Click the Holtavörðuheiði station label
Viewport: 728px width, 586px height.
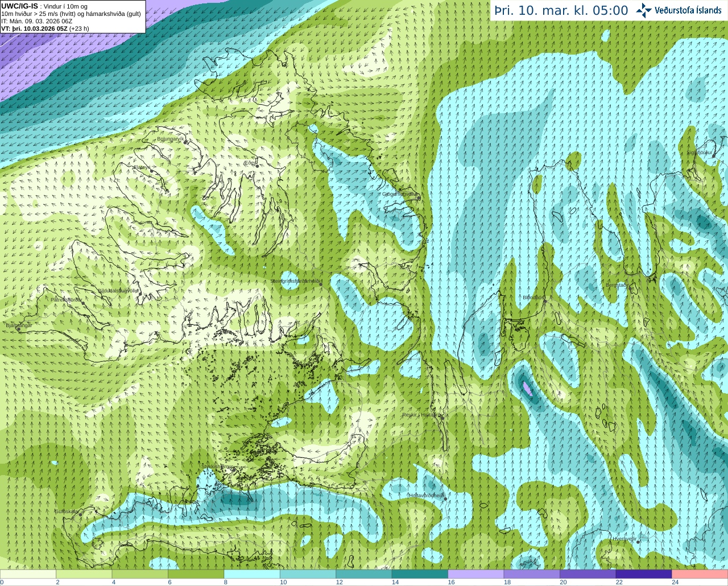pos(426,496)
